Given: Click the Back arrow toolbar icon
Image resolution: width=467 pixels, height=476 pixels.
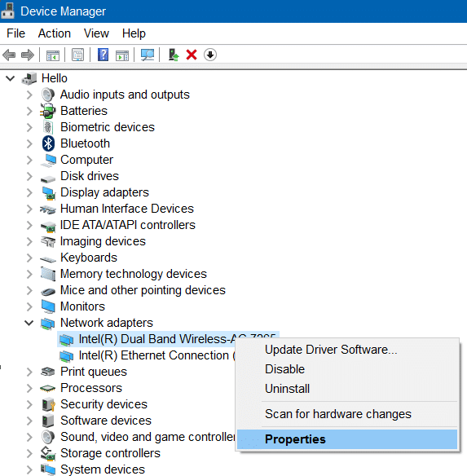Looking at the screenshot, I should pos(9,55).
